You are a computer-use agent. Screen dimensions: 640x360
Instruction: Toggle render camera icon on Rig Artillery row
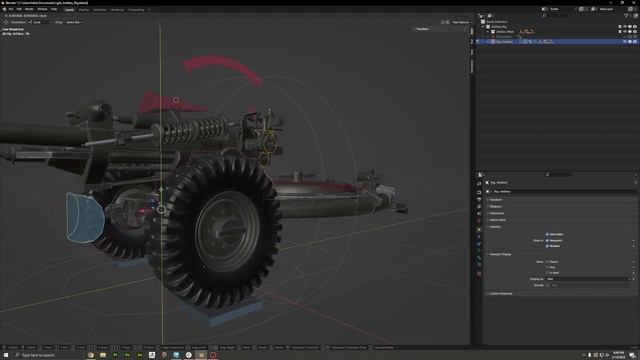tap(635, 42)
